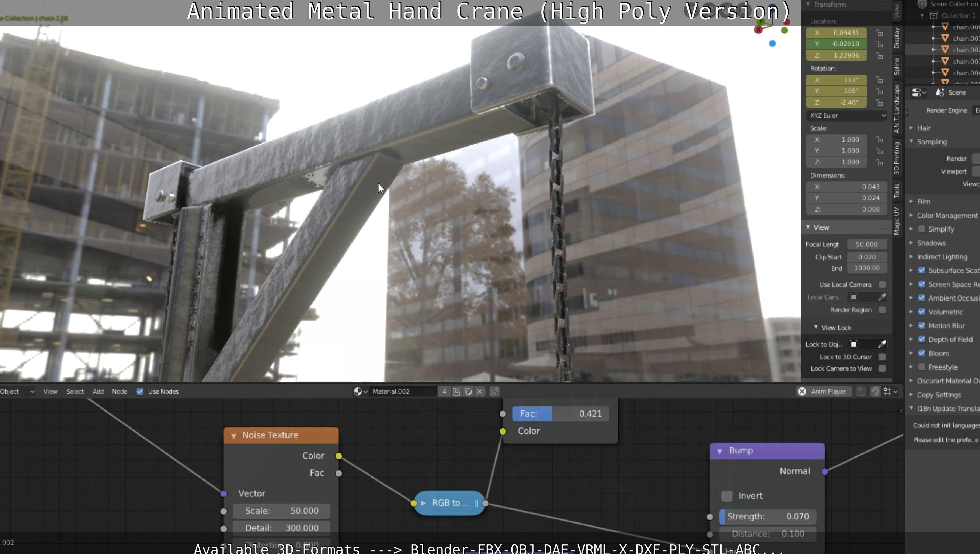Screen dimensions: 980x554
Task: Click the lock icon beside Rotation Y
Action: click(879, 91)
